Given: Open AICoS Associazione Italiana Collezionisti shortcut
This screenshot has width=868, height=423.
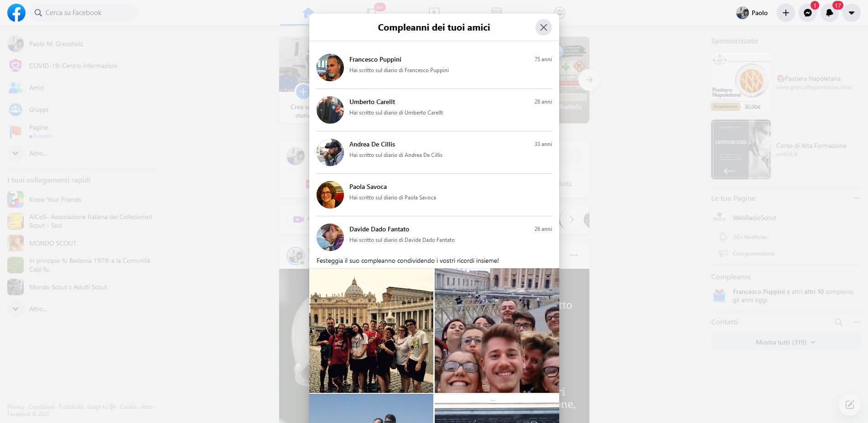Looking at the screenshot, I should tap(82, 221).
